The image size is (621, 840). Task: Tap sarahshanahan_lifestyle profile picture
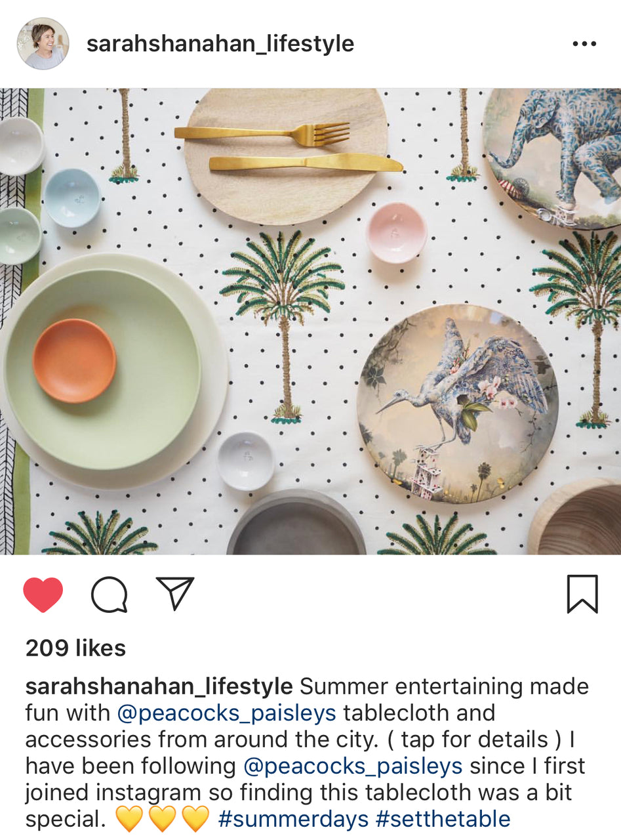click(x=43, y=43)
